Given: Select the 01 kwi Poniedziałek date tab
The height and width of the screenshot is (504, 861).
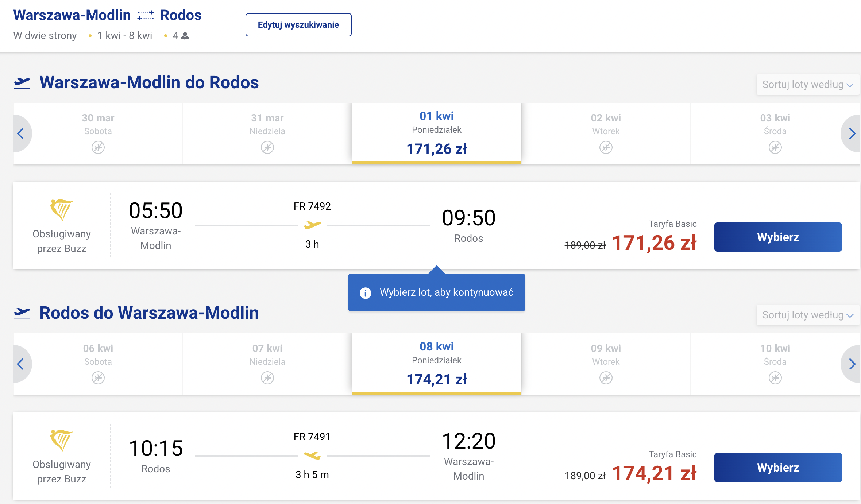Looking at the screenshot, I should [x=437, y=133].
